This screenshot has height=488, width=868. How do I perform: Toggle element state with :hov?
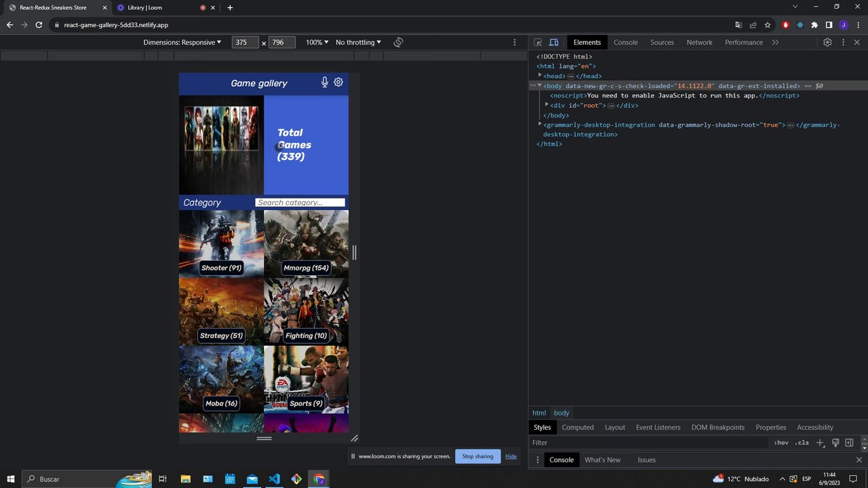(781, 443)
